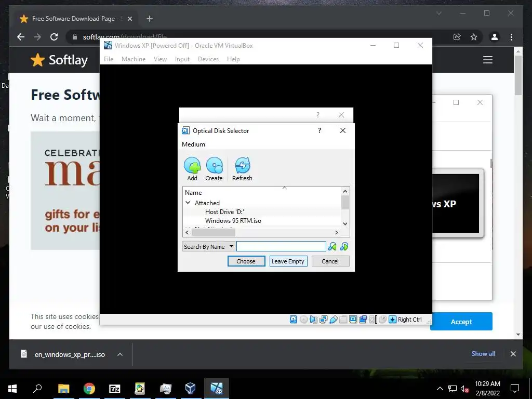Click the Chrome share page icon
Viewport: 532px width, 399px height.
click(x=457, y=37)
